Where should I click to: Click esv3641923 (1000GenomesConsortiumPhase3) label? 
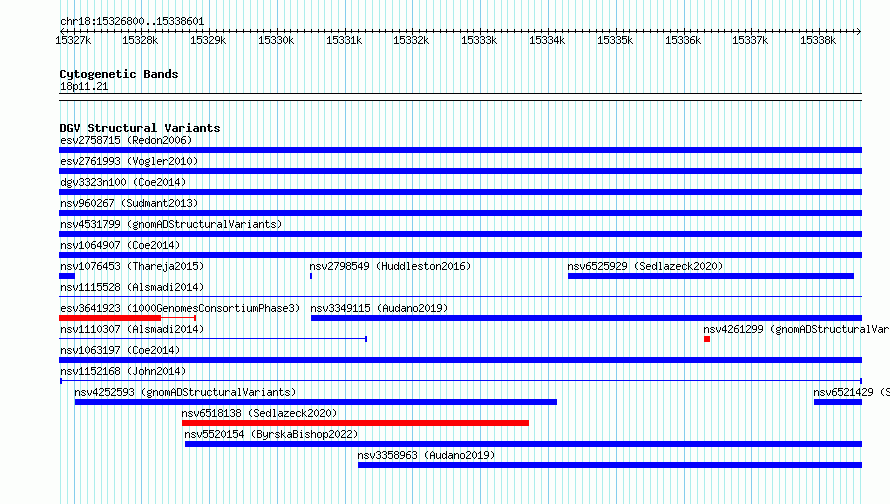click(x=180, y=308)
